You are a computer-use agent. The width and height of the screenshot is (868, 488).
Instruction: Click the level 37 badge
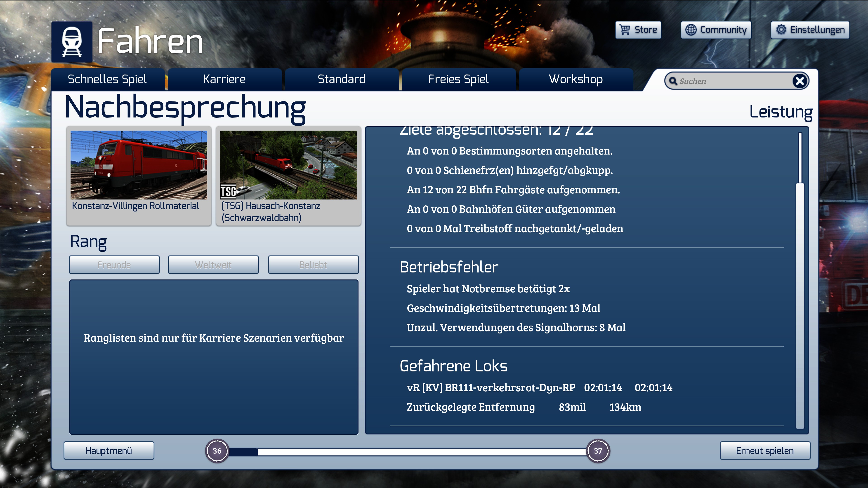coord(598,451)
